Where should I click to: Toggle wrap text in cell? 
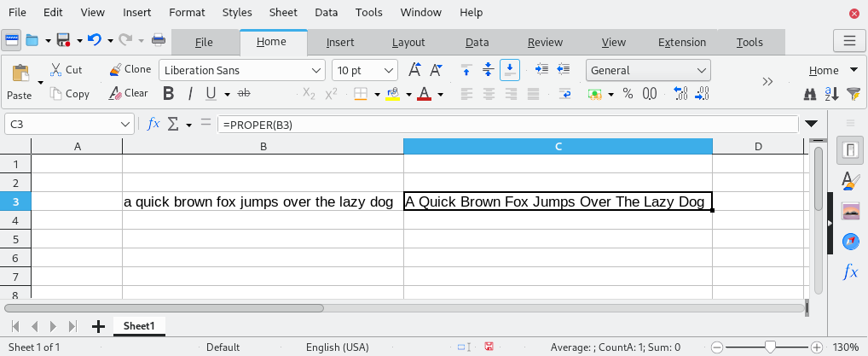tap(564, 94)
